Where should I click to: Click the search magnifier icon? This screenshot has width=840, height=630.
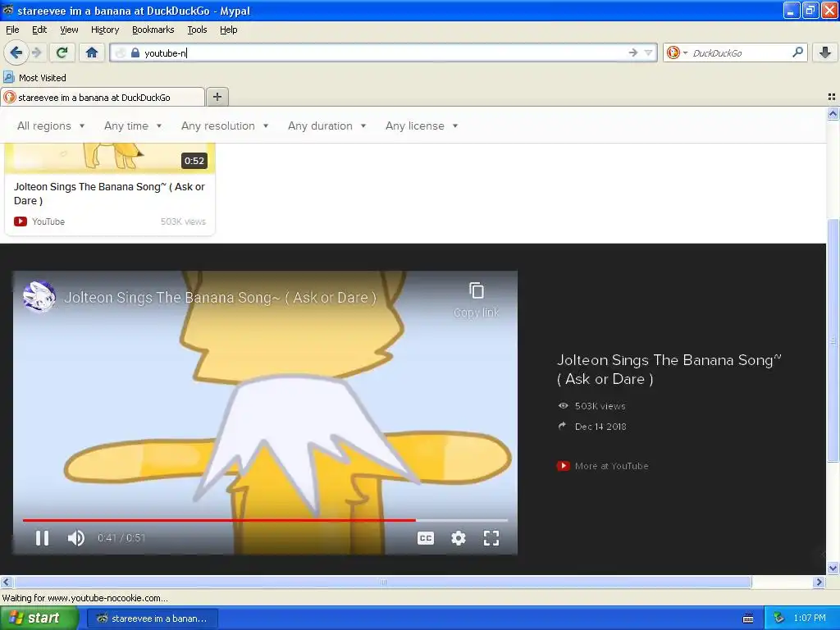[x=797, y=52]
